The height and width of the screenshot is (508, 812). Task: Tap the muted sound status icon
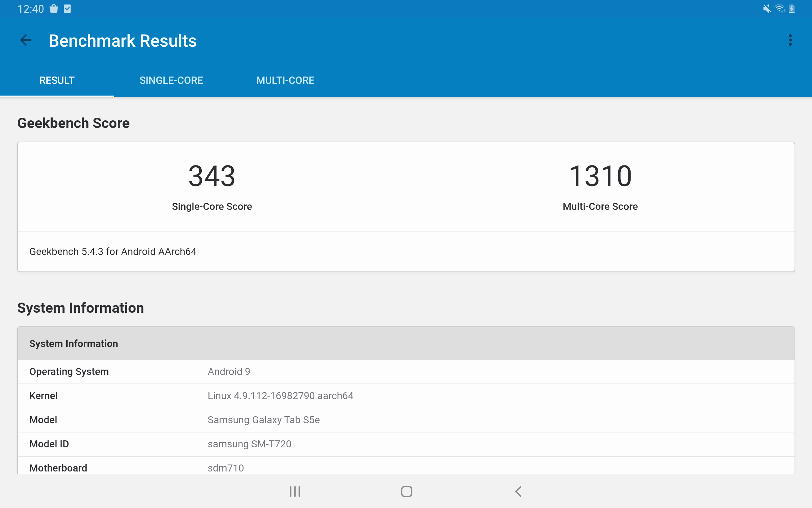(767, 9)
